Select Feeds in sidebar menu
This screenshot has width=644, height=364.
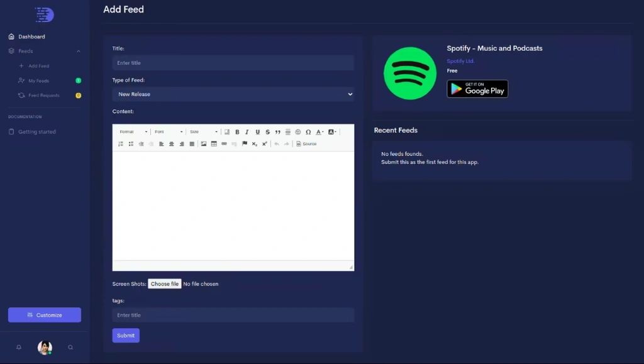pos(25,51)
